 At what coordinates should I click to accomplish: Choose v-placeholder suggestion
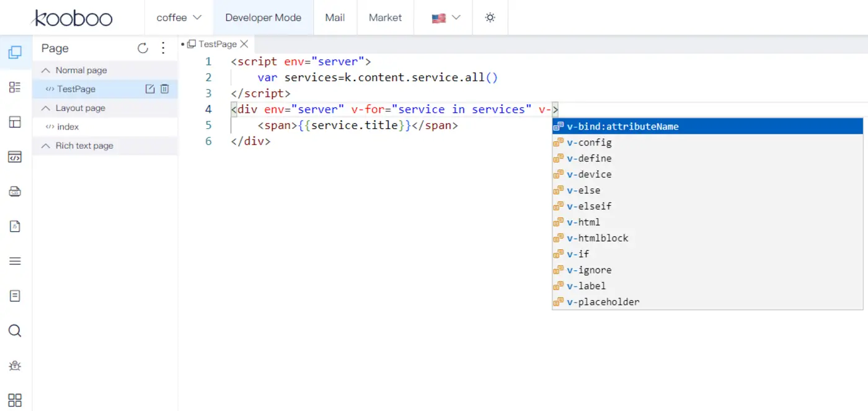pyautogui.click(x=707, y=302)
